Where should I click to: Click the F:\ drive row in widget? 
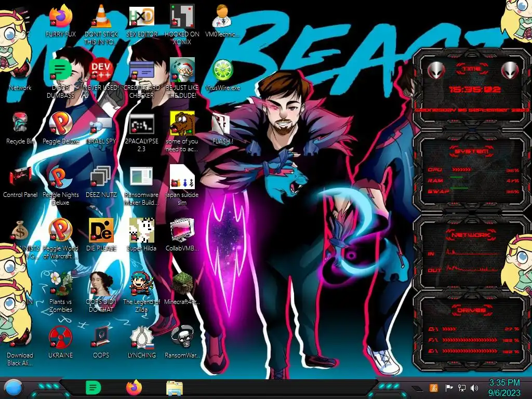pos(474,340)
